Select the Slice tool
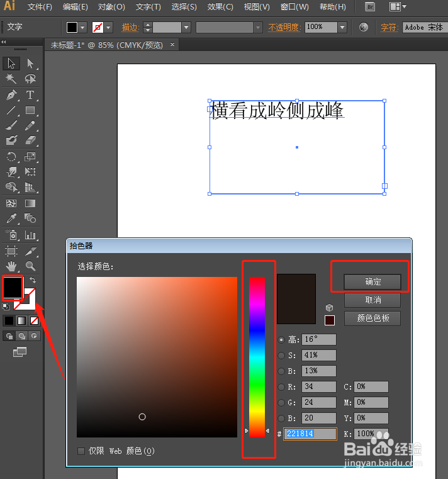The height and width of the screenshot is (479, 448). [30, 251]
